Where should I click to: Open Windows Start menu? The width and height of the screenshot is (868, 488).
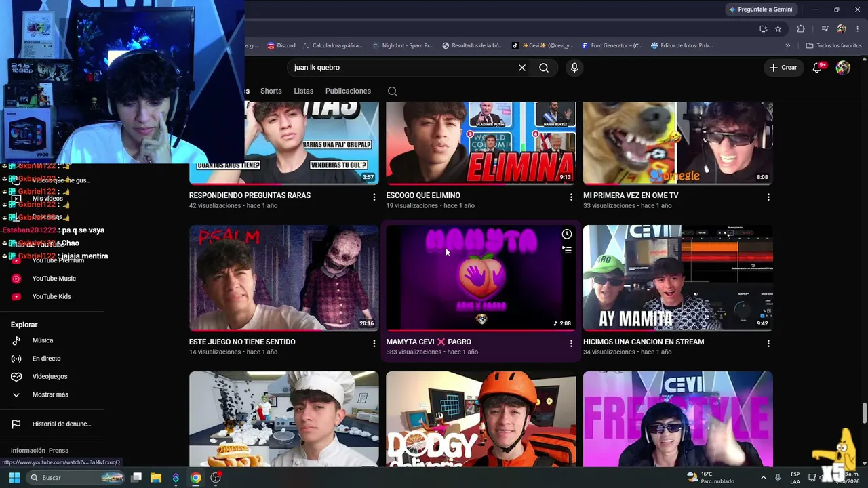(x=14, y=478)
